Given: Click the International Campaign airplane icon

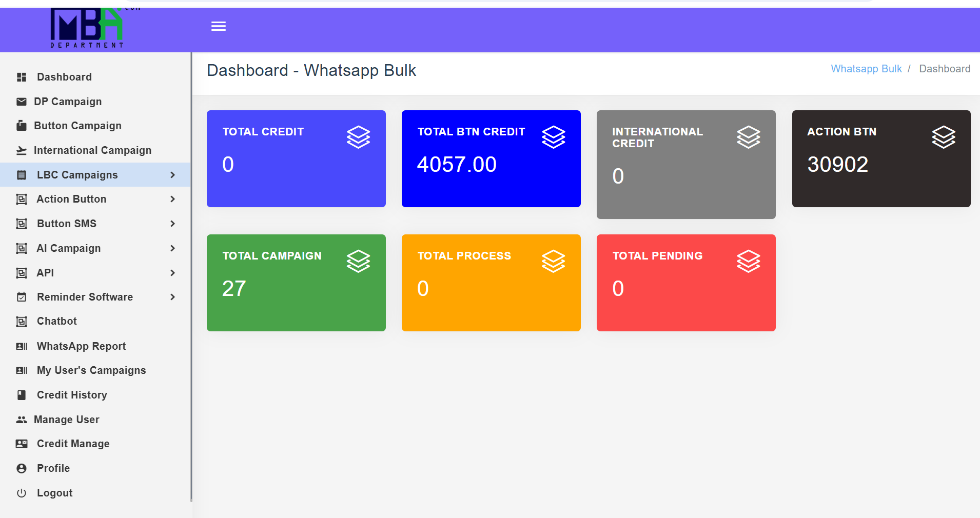Looking at the screenshot, I should point(22,150).
